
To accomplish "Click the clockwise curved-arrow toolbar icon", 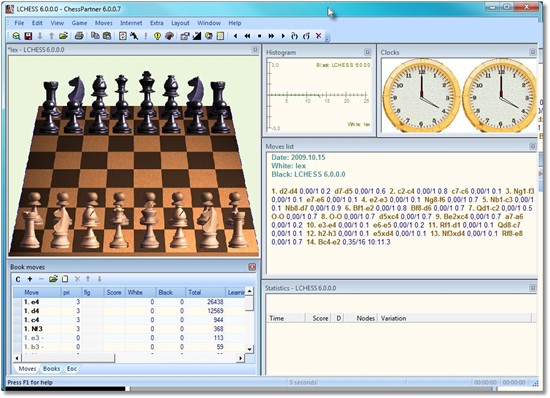I will pos(295,36).
